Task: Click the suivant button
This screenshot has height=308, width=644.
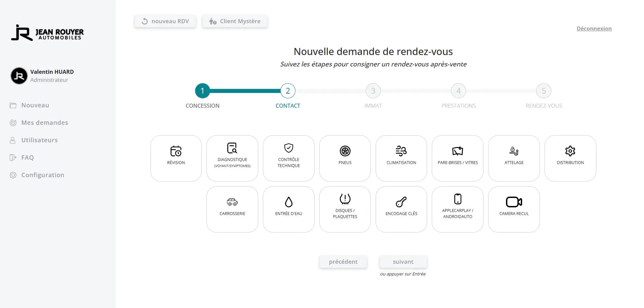Action: [403, 262]
